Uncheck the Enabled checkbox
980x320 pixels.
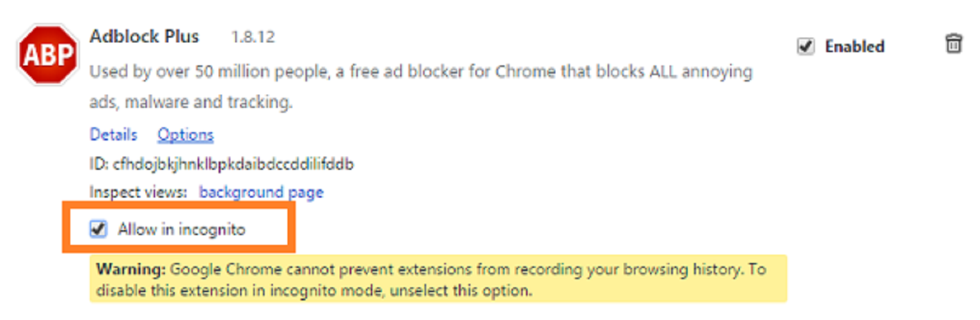pyautogui.click(x=805, y=47)
